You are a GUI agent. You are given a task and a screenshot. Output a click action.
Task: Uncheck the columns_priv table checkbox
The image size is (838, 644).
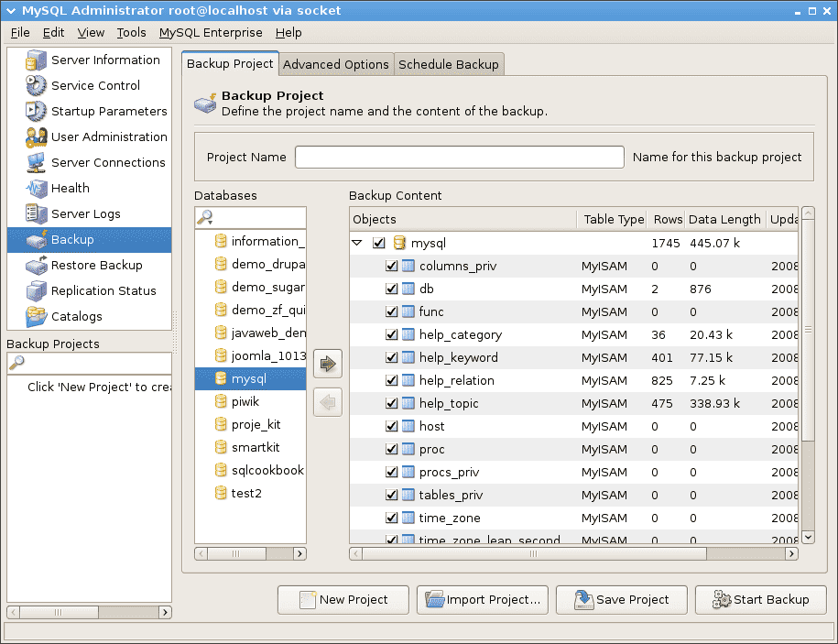(391, 266)
